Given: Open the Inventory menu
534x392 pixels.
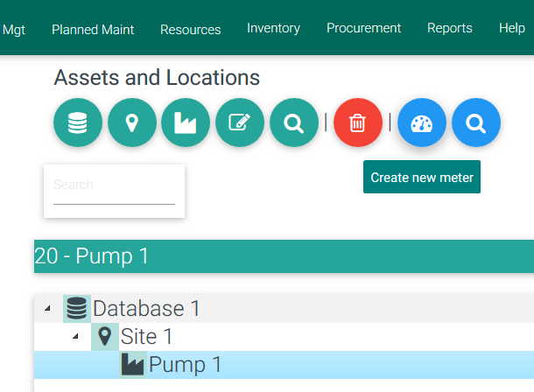Looking at the screenshot, I should (273, 28).
